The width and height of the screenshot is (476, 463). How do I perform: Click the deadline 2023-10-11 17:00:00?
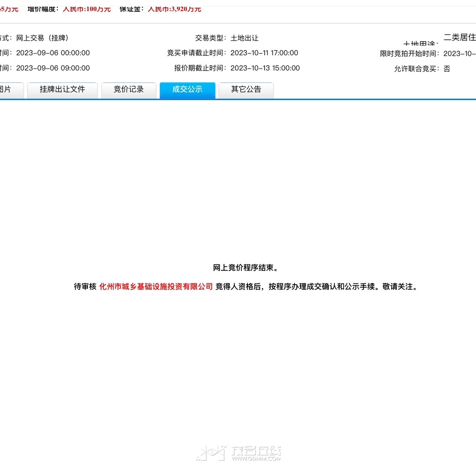(264, 53)
